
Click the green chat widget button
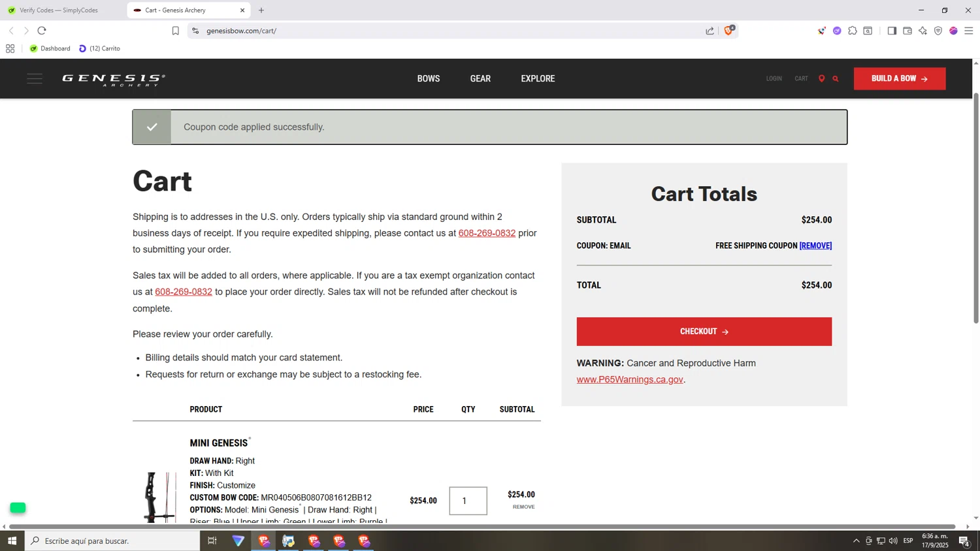[18, 507]
